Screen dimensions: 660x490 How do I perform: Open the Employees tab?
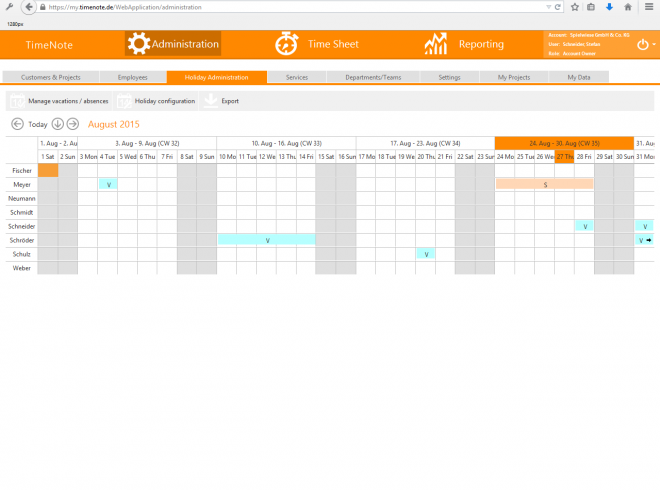point(133,77)
